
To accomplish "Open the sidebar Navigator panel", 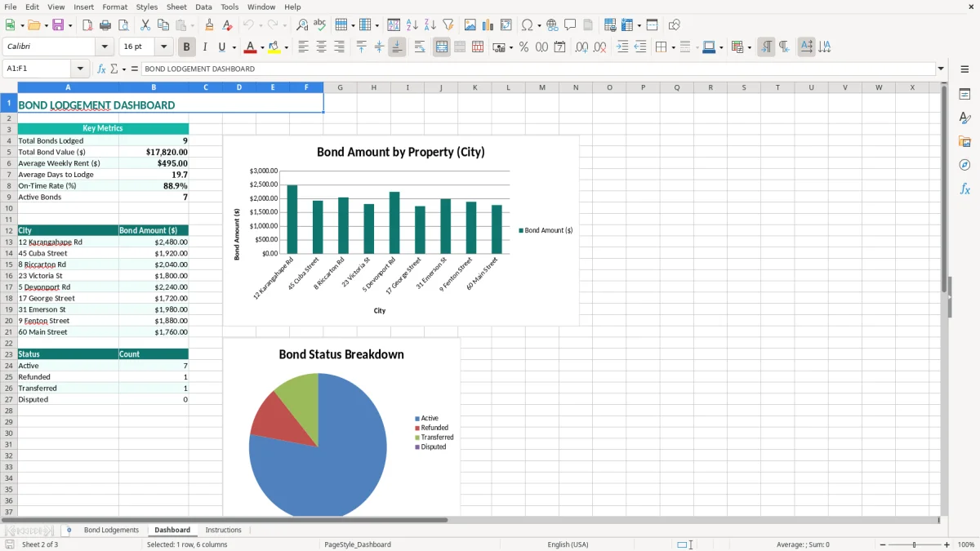I will [964, 166].
